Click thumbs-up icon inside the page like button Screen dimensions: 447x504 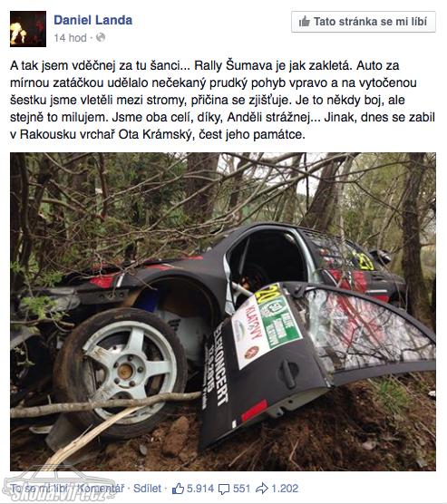coord(304,22)
